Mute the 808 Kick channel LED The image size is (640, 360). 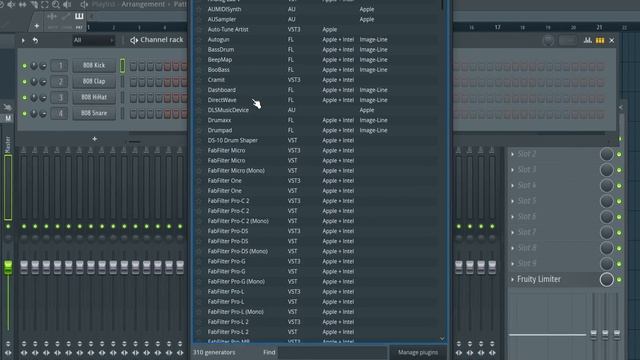tap(24, 66)
